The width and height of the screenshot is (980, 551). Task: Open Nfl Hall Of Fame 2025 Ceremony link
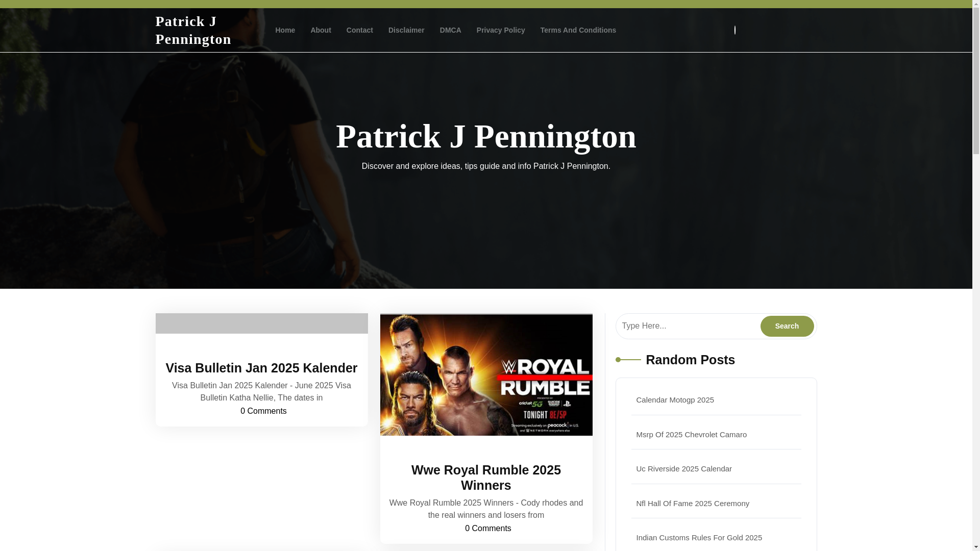(x=692, y=504)
